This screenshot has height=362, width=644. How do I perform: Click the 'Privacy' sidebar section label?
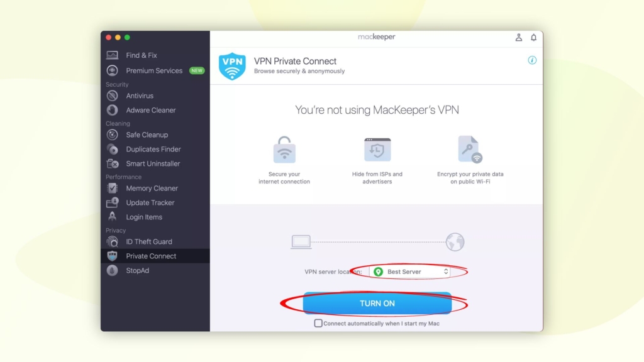pos(116,230)
